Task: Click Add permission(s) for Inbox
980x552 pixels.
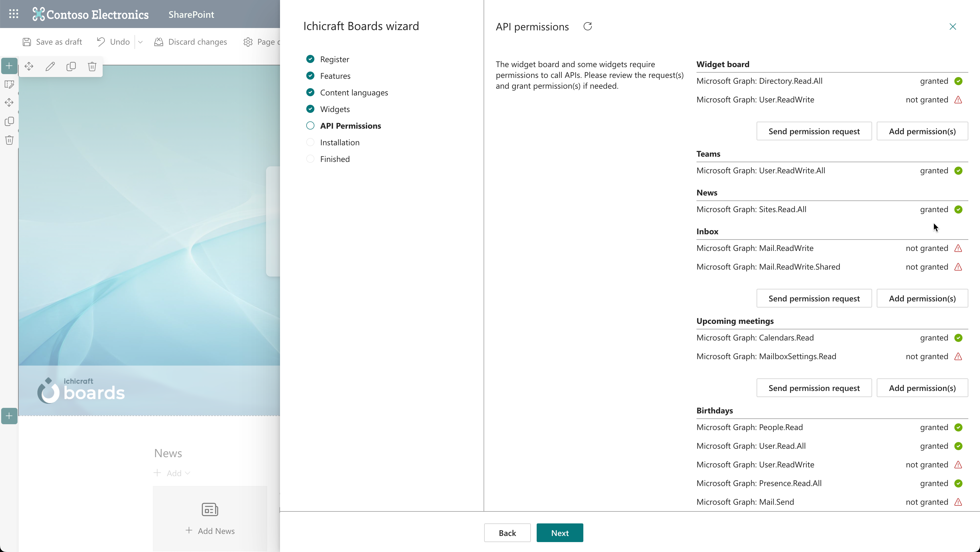Action: pos(923,298)
